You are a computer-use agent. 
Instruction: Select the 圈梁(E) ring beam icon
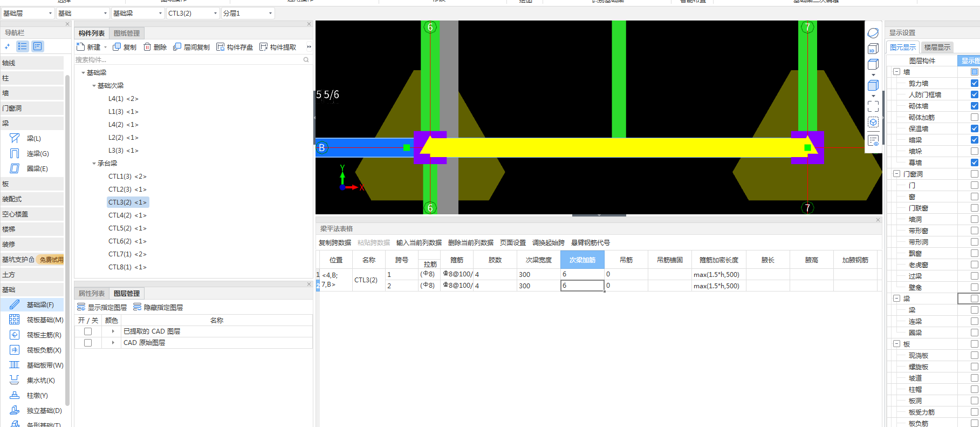click(x=15, y=169)
